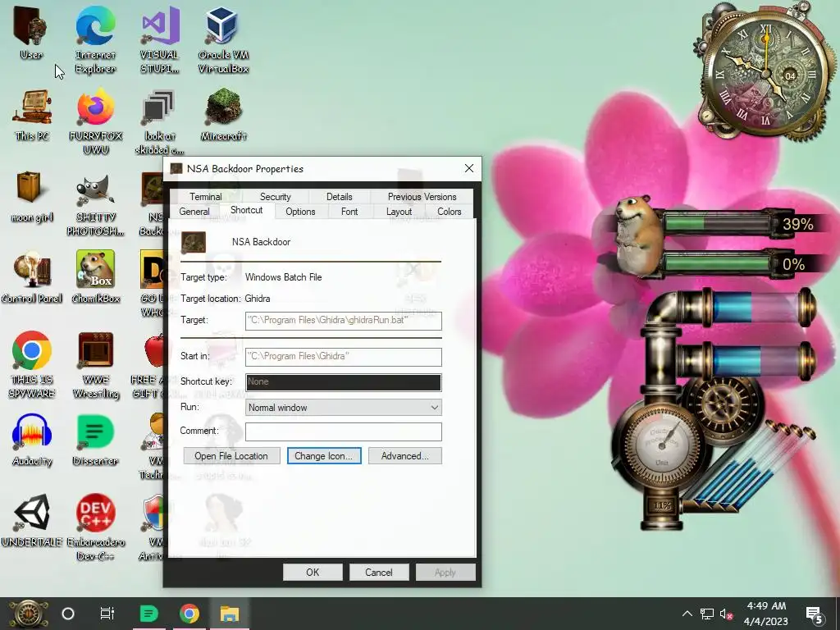Viewport: 840px width, 630px height.
Task: Click the Change Icon button
Action: pos(324,456)
